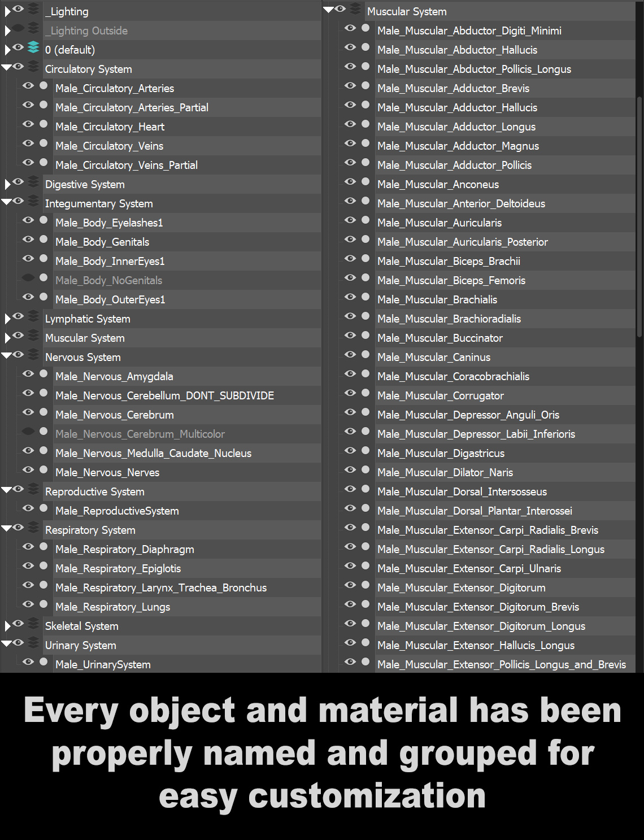Click the layer icon beside Digestive System
644x840 pixels.
coord(34,181)
